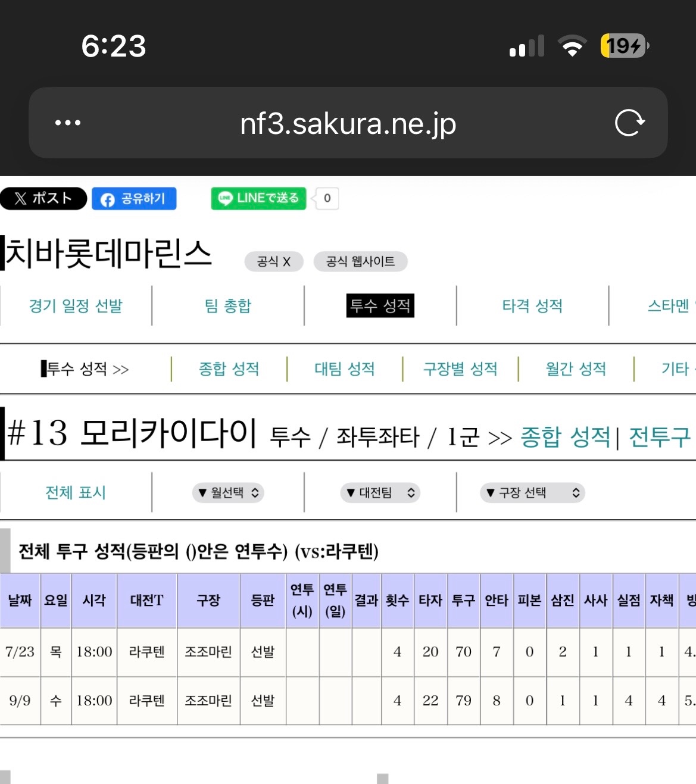Click the 요일 column header
This screenshot has height=784, width=696.
(56, 601)
